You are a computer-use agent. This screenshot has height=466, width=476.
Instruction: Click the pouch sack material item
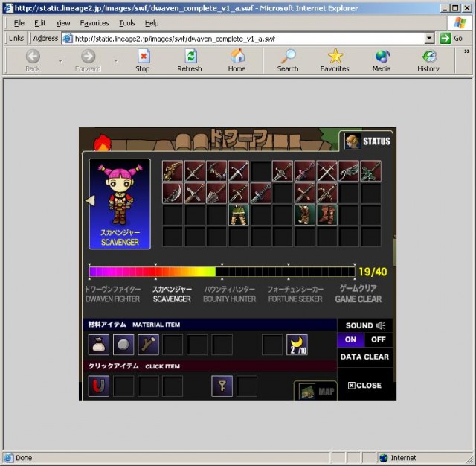(x=99, y=345)
